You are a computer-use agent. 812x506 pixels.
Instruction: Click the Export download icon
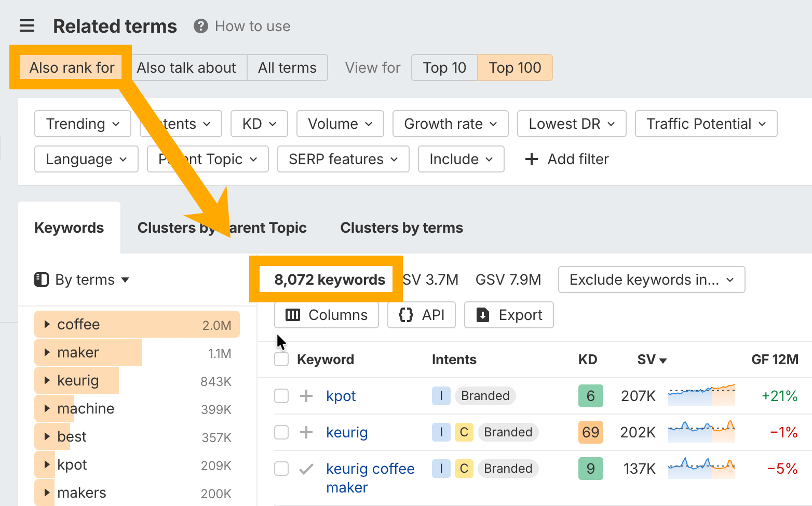click(x=482, y=315)
